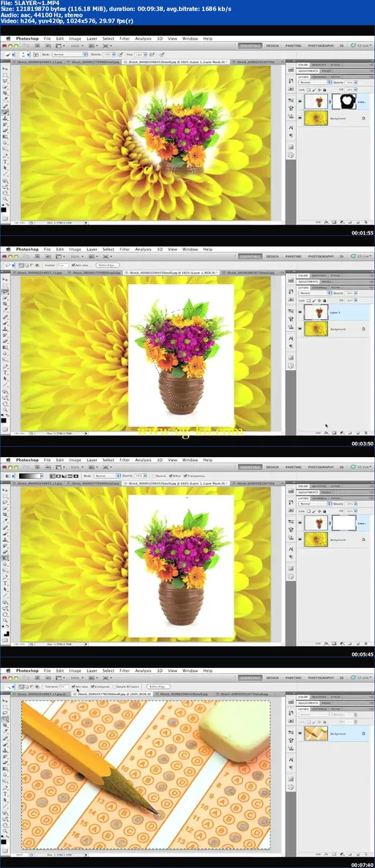
Task: Click the Tolerance input field in 00:07:40 frame
Action: tap(64, 686)
